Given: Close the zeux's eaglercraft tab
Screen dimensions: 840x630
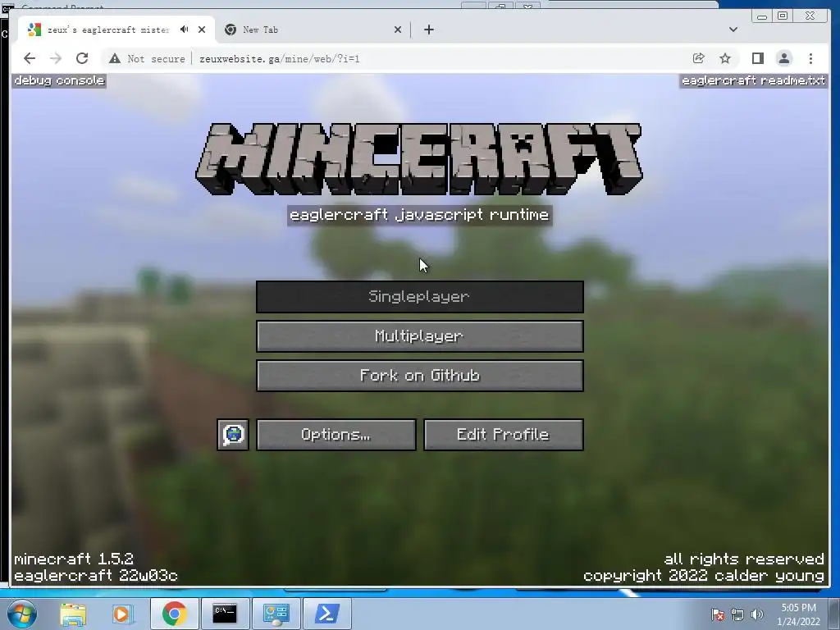Looking at the screenshot, I should click(x=202, y=30).
